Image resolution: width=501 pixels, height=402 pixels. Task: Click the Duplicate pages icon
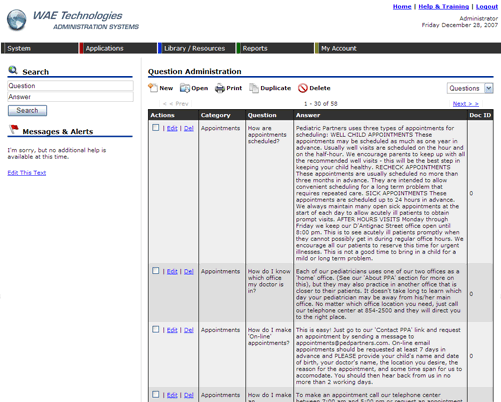point(254,88)
